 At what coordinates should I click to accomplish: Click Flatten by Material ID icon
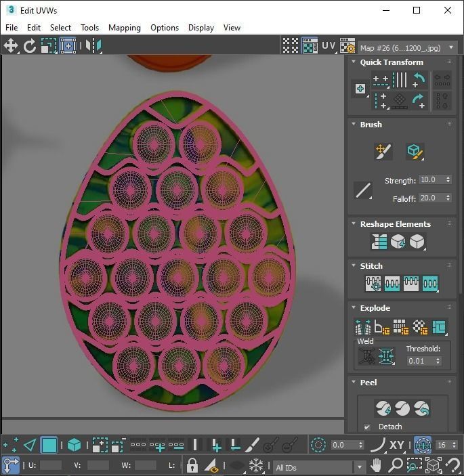click(x=420, y=326)
